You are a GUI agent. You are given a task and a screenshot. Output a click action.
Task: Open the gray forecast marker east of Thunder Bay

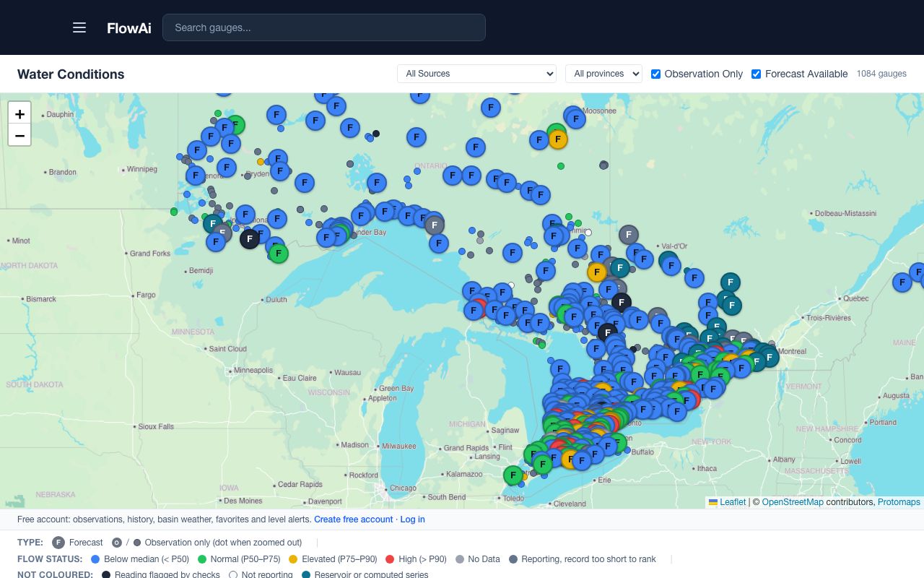[435, 225]
